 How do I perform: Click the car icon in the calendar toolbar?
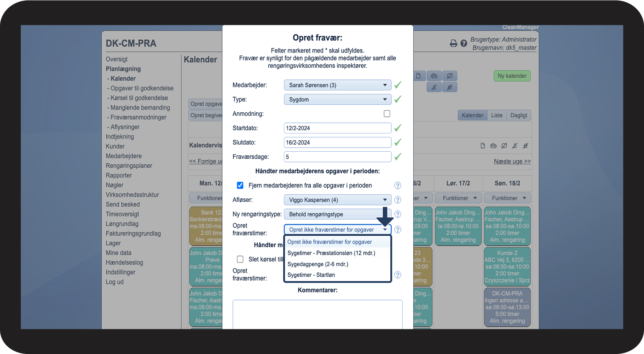tap(434, 76)
